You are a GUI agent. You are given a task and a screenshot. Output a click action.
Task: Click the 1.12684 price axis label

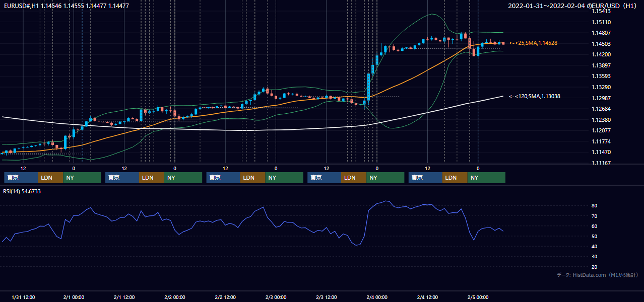(601, 109)
